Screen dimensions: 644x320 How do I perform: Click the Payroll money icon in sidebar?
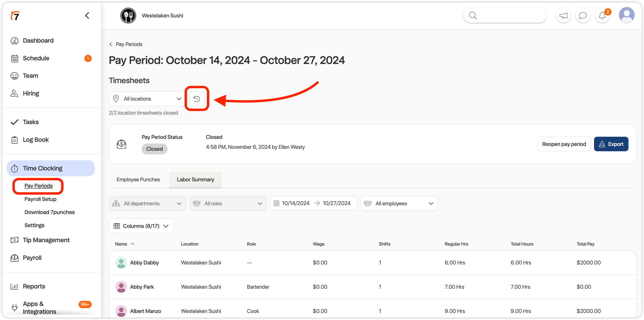tap(15, 258)
